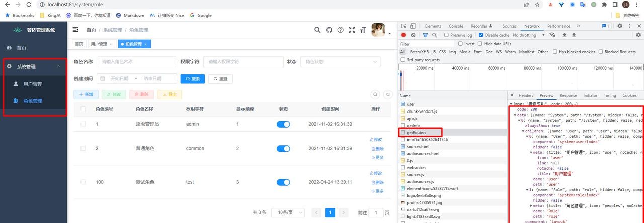Open the help question-mark document icon
Image resolution: width=644 pixels, height=223 pixels.
341,30
